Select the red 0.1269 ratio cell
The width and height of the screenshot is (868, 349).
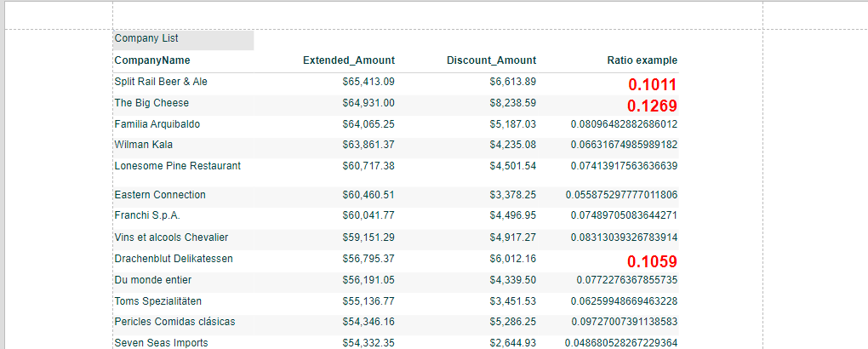[652, 106]
